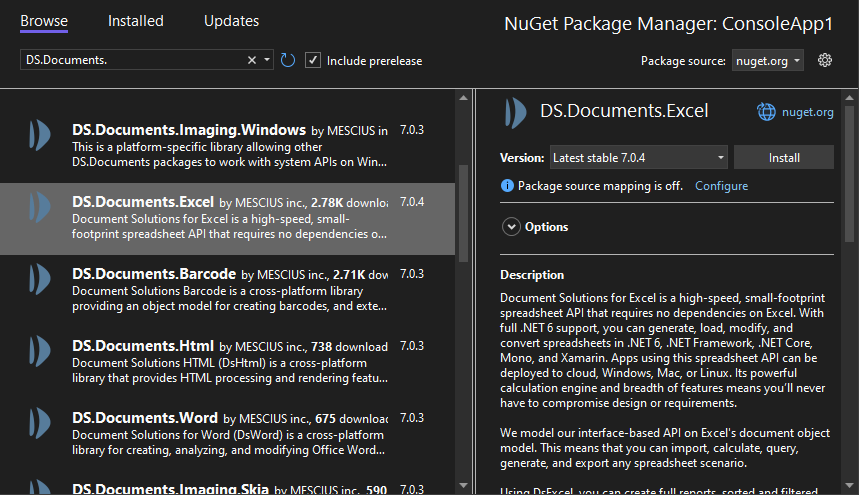Select the DS.Documents.Word package title
The image size is (859, 495).
145,417
